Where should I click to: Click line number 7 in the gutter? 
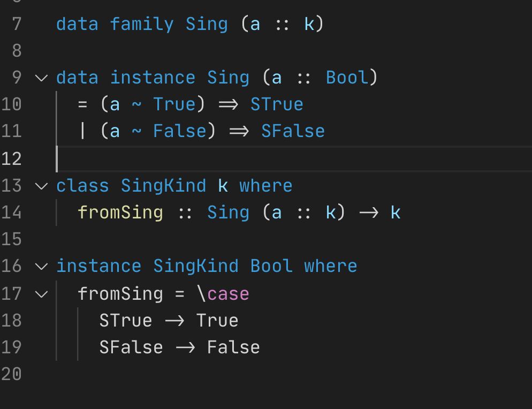[16, 24]
